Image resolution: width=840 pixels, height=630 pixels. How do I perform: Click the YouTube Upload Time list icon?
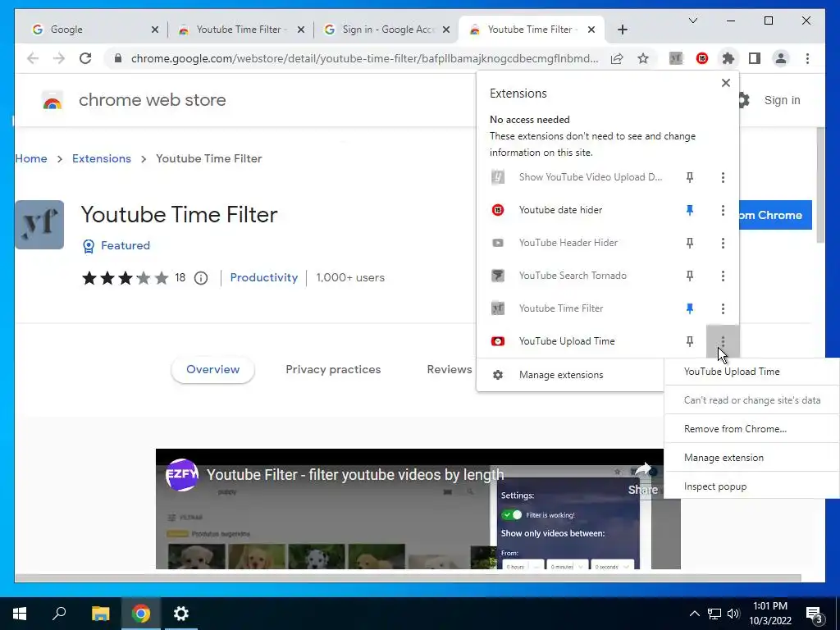[498, 341]
